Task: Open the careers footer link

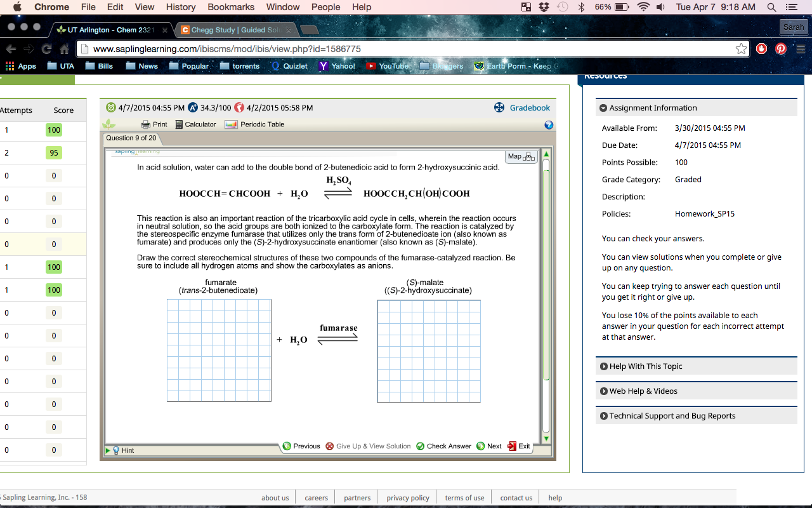Action: 316,498
